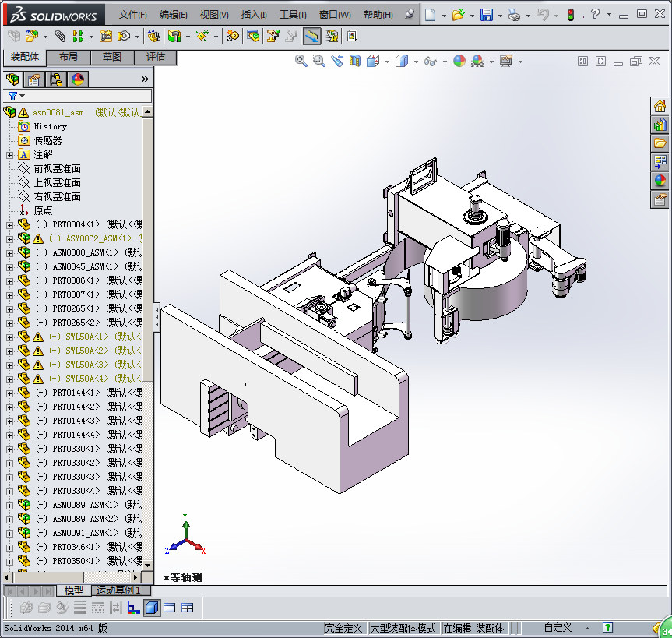Click the View Orientation icon
The height and width of the screenshot is (638, 672).
coord(373,61)
